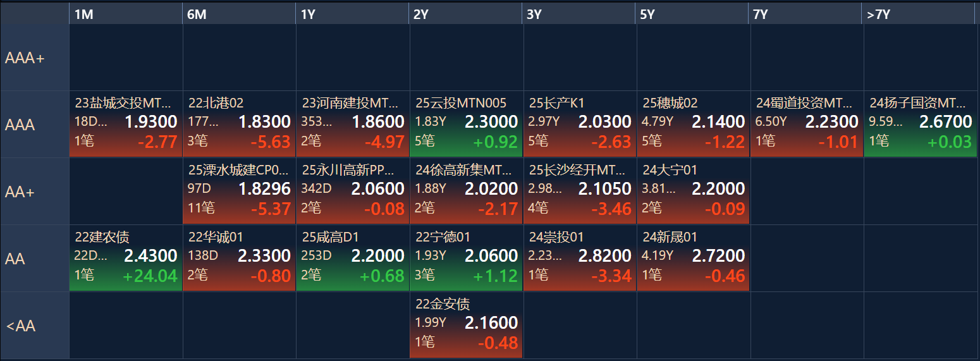This screenshot has width=980, height=361.
Task: Open the 24蜀道投资MTN bond cell
Action: coord(807,125)
